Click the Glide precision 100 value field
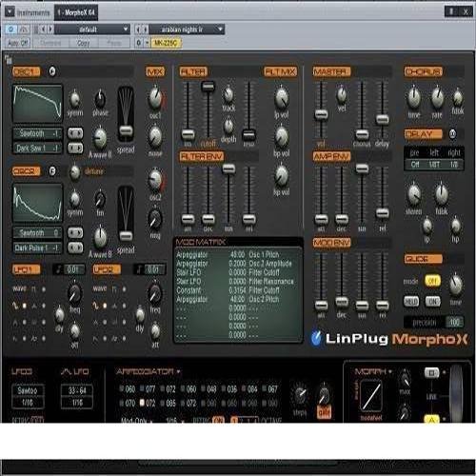 click(x=454, y=323)
